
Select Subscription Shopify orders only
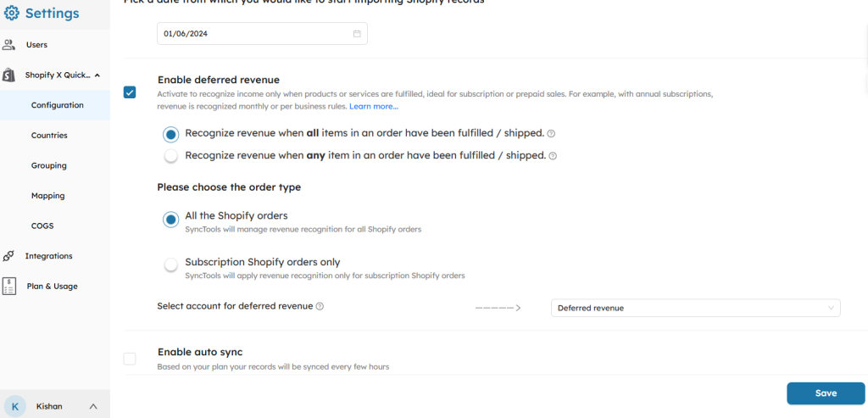tap(171, 265)
